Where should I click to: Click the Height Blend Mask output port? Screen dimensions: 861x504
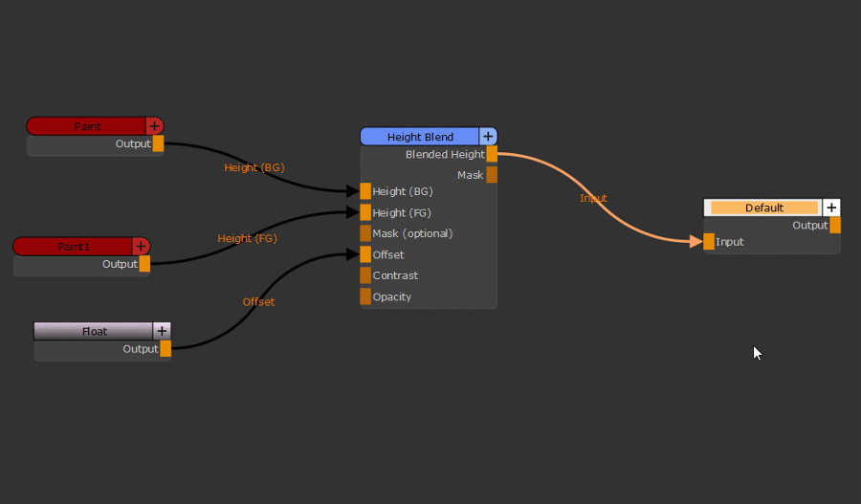tap(492, 175)
